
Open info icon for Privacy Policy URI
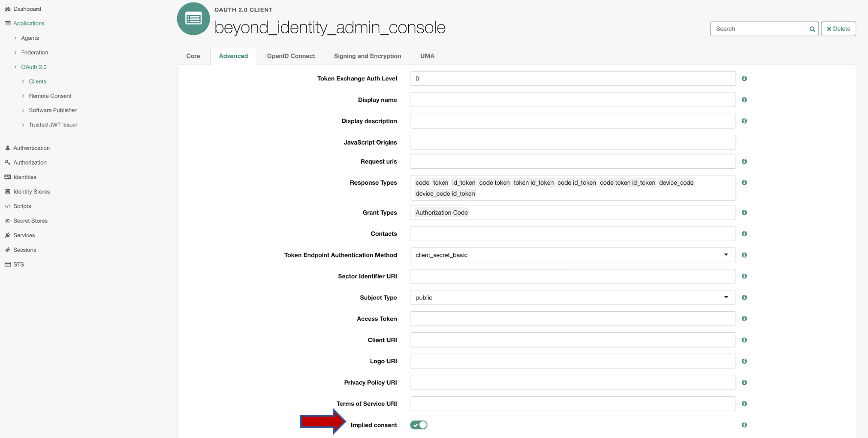[x=744, y=383]
